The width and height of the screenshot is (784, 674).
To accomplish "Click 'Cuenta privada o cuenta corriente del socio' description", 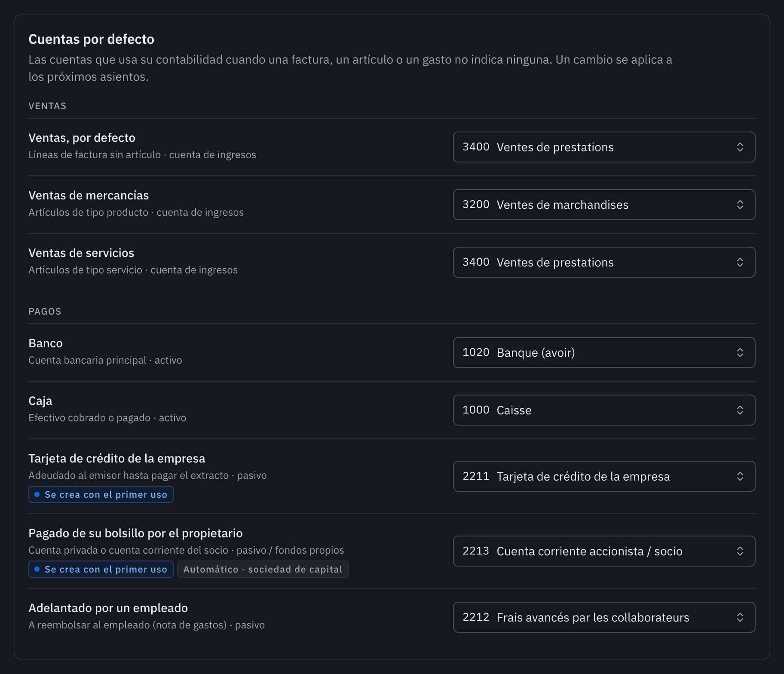I will 128,550.
